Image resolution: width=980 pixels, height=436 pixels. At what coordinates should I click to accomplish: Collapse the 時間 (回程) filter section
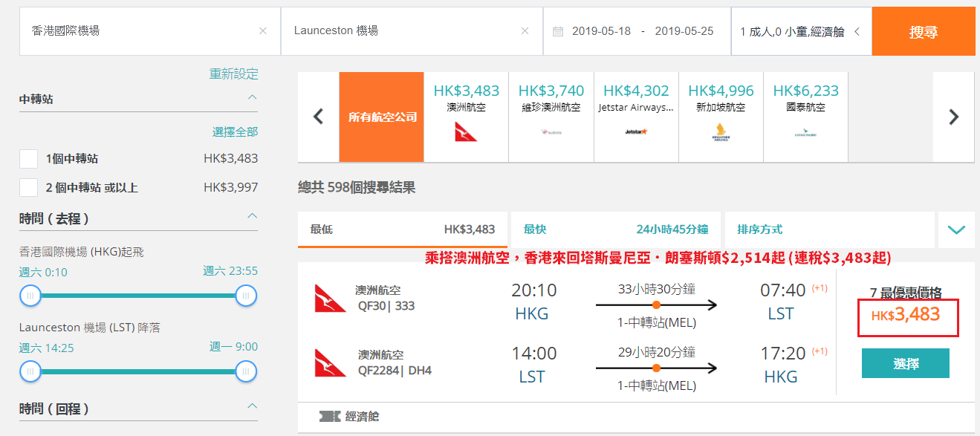[252, 406]
